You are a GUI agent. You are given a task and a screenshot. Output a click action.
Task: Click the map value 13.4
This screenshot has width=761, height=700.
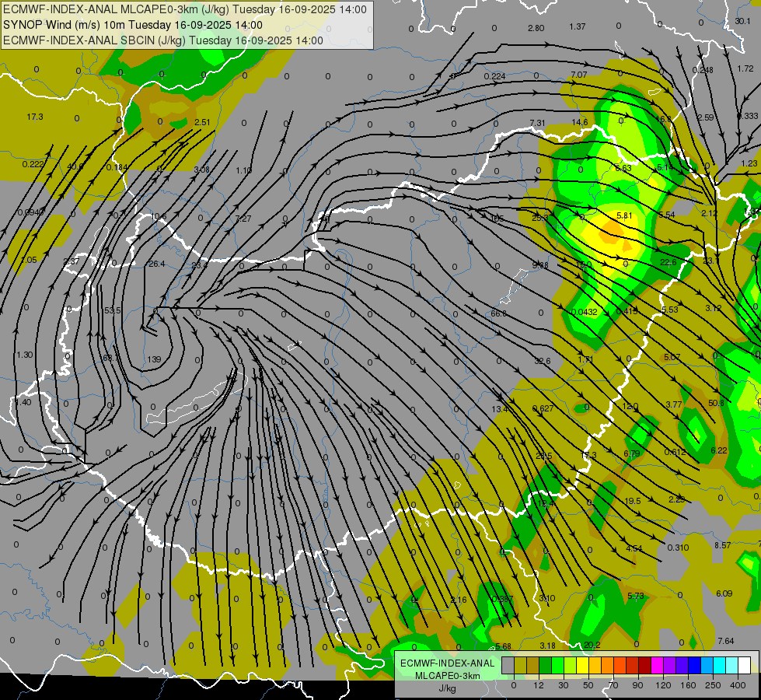[499, 409]
